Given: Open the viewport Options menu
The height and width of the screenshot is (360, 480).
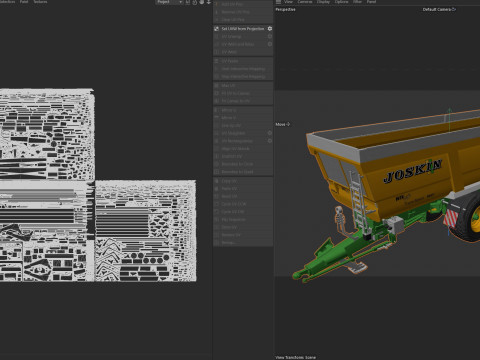Looking at the screenshot, I should [341, 2].
